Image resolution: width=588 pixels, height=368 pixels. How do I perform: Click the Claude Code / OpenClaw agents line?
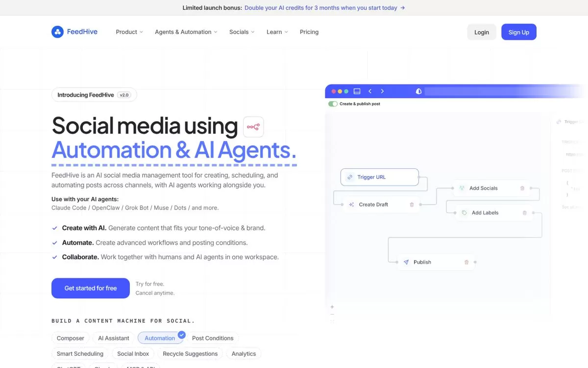135,208
